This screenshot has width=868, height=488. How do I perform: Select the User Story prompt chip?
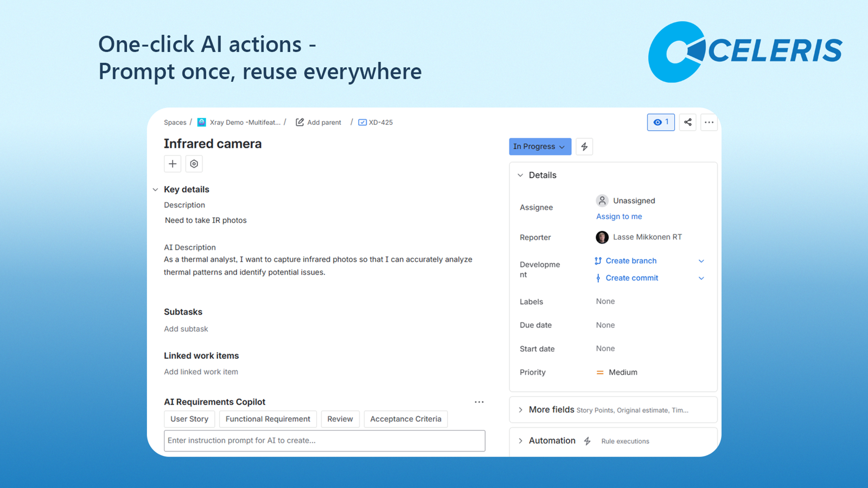[189, 419]
